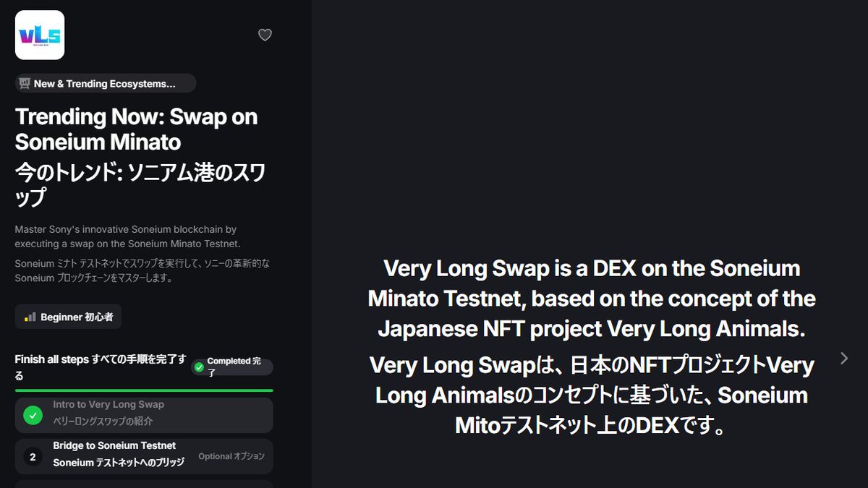The height and width of the screenshot is (488, 868).
Task: Click the 'Trending Now: Swap on Soneium Minato' title
Action: coord(136,129)
